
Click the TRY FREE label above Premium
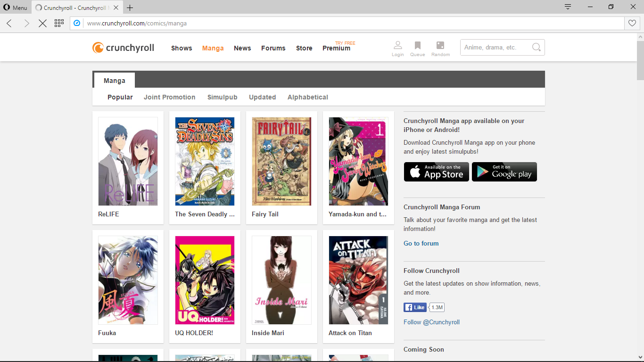(345, 43)
